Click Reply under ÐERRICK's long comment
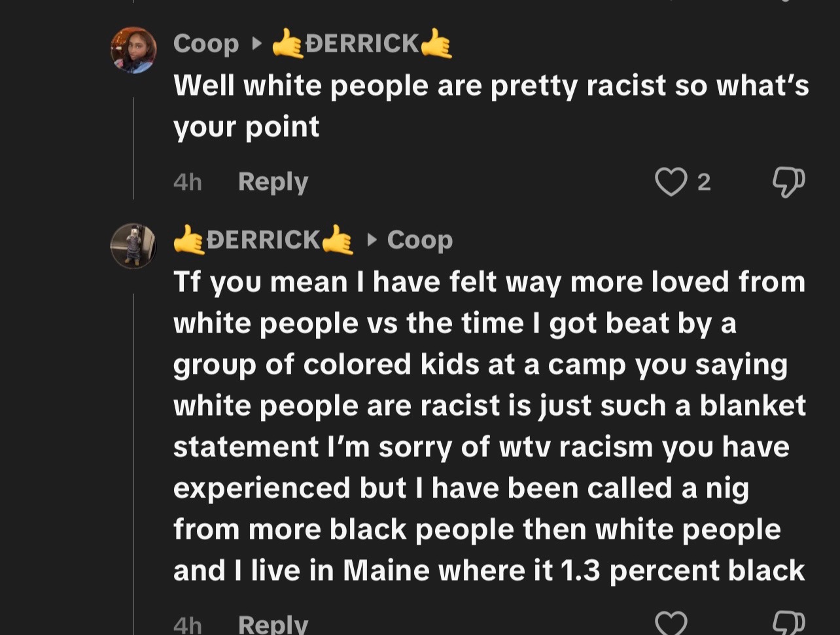The image size is (840, 635). (273, 624)
